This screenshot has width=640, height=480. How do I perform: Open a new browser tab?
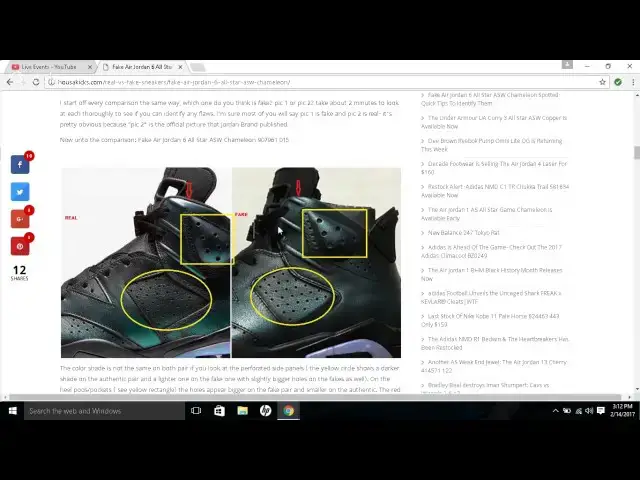pyautogui.click(x=198, y=67)
